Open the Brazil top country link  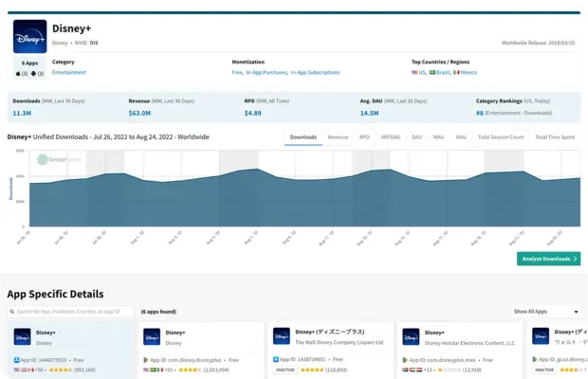coord(443,72)
